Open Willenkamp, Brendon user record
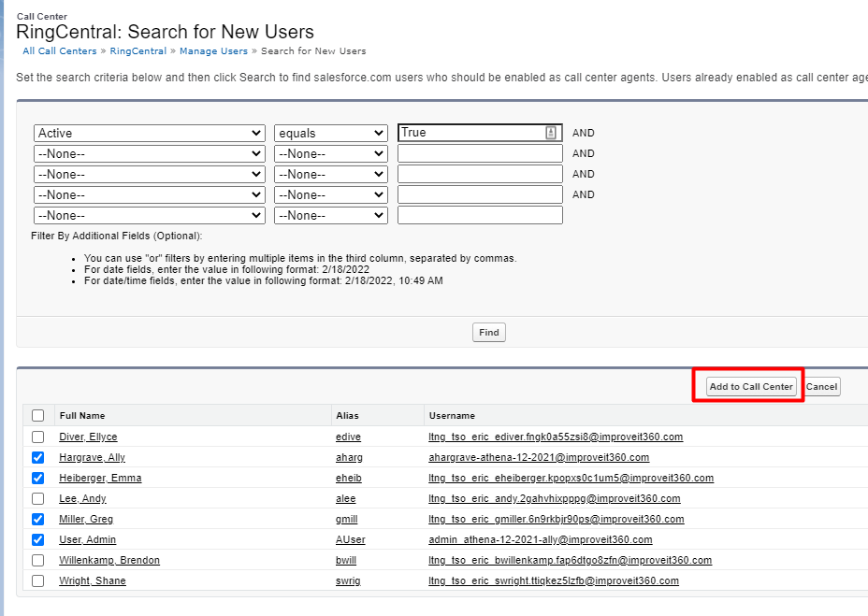The width and height of the screenshot is (868, 616). pos(109,560)
